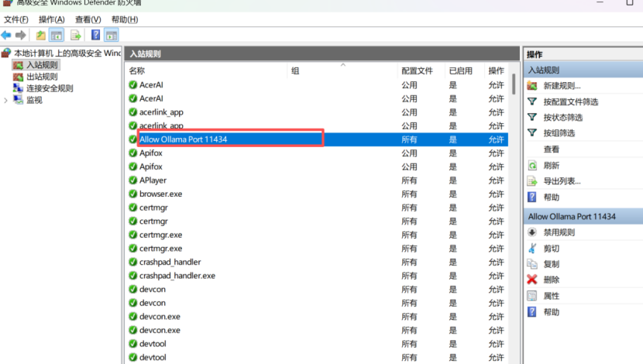Click 禁用规则 for Allow Ollama Port 11434
Image resolution: width=643 pixels, height=364 pixels.
click(559, 232)
